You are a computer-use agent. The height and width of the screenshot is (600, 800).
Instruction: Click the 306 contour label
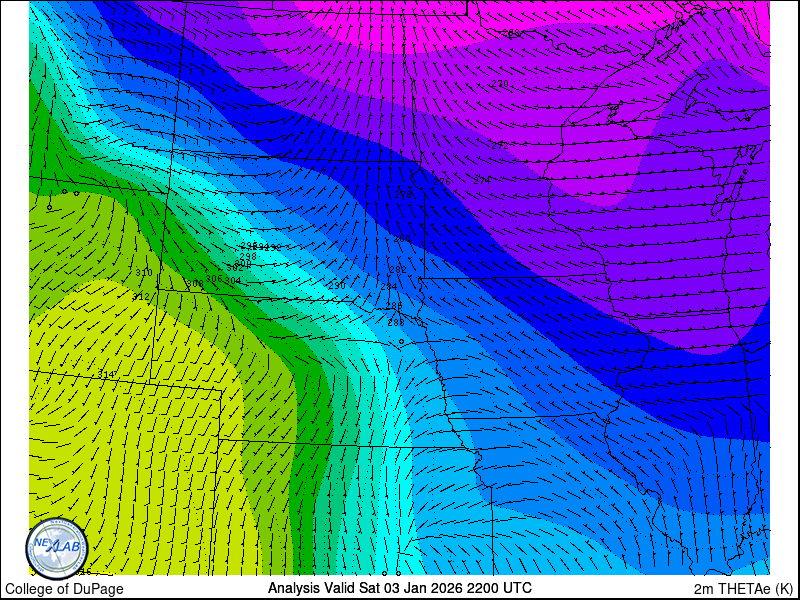click(x=214, y=279)
